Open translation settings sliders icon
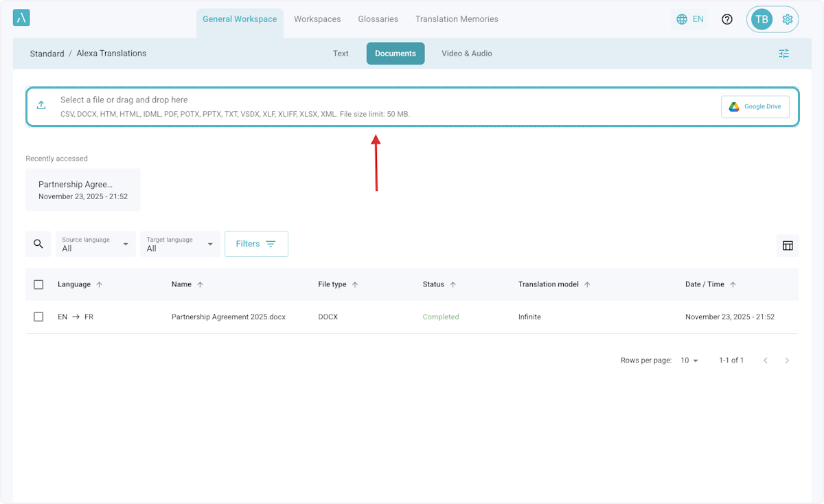Screen dimensions: 824x504 (783, 54)
